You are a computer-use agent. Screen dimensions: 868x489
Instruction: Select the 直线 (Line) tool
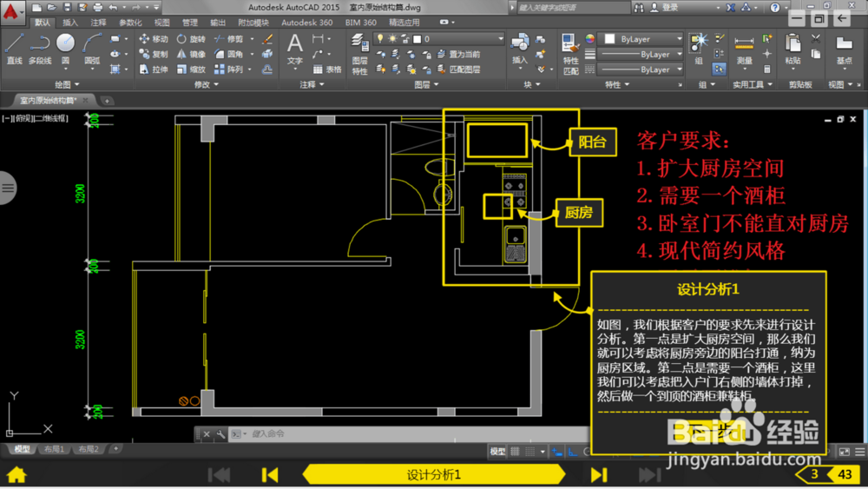14,48
